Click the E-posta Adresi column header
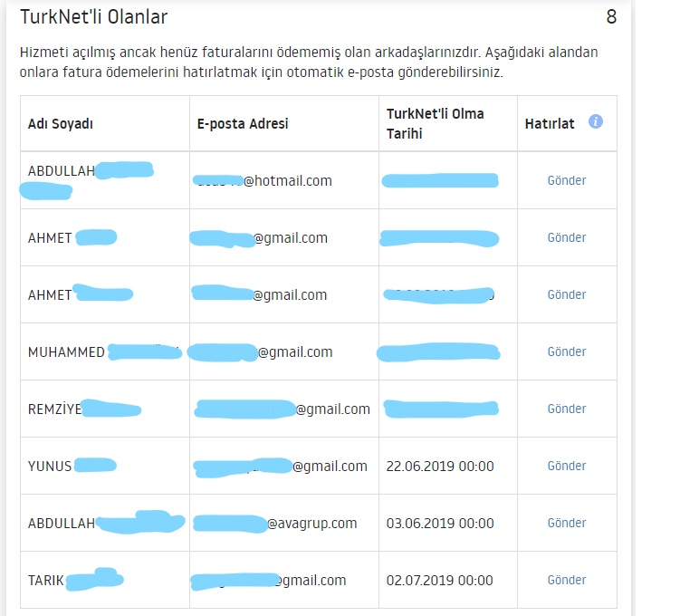This screenshot has height=616, width=699. pos(243,123)
